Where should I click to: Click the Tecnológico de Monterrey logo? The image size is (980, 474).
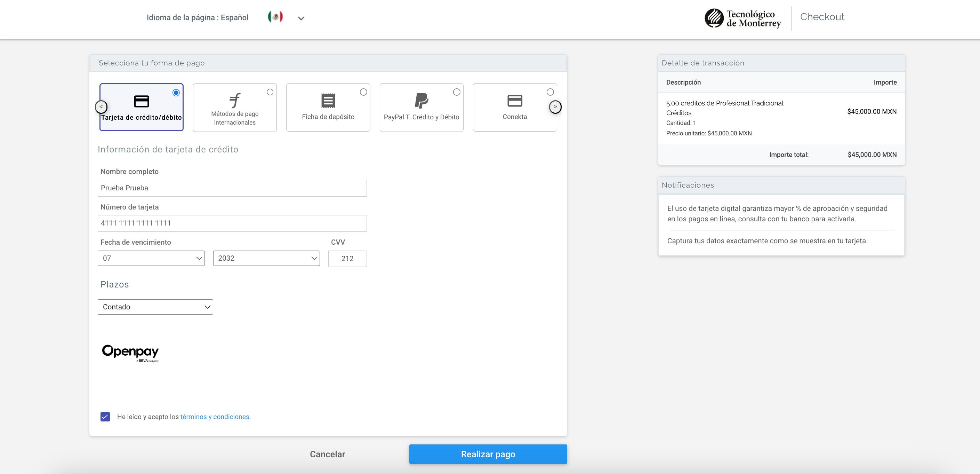coord(742,18)
